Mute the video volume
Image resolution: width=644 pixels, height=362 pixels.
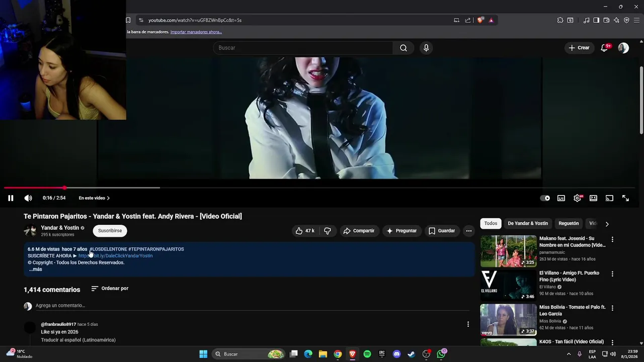(28, 198)
